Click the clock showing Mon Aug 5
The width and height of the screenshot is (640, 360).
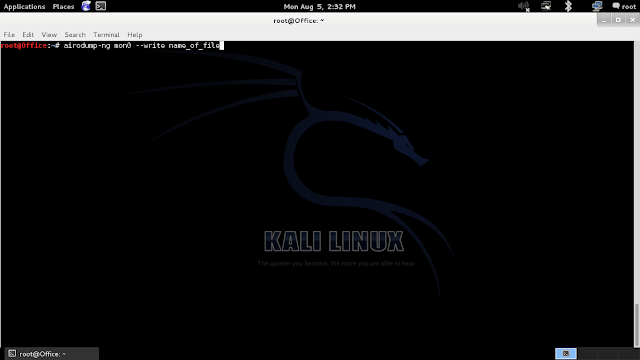click(320, 7)
